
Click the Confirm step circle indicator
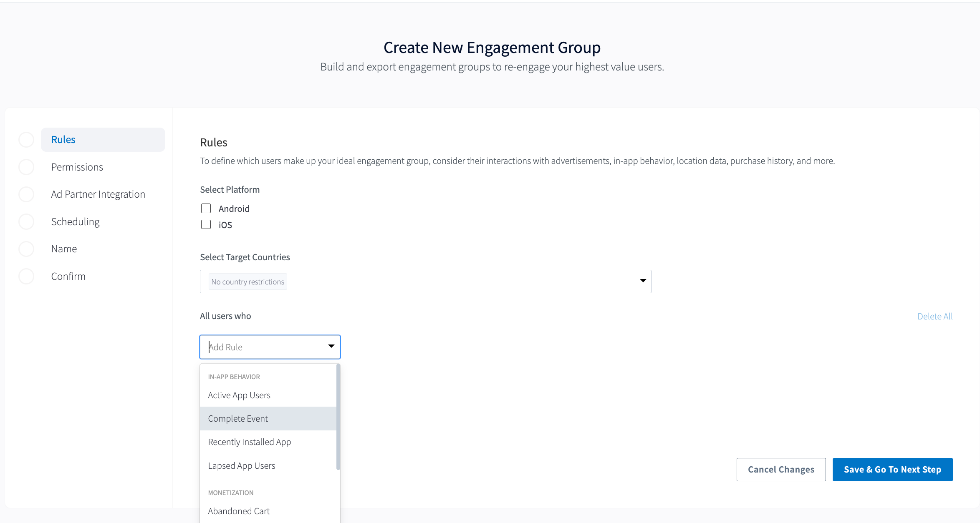click(26, 277)
